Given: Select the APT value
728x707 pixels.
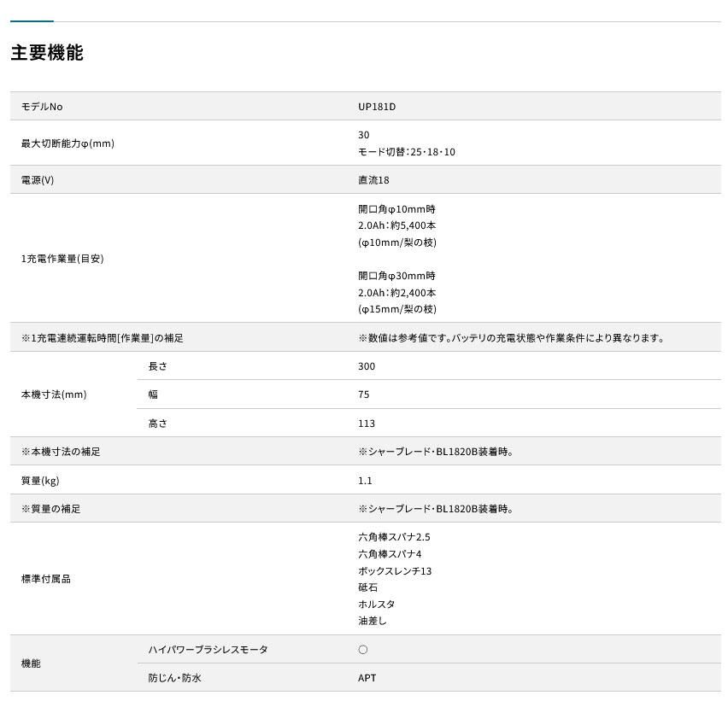Looking at the screenshot, I should (367, 678).
